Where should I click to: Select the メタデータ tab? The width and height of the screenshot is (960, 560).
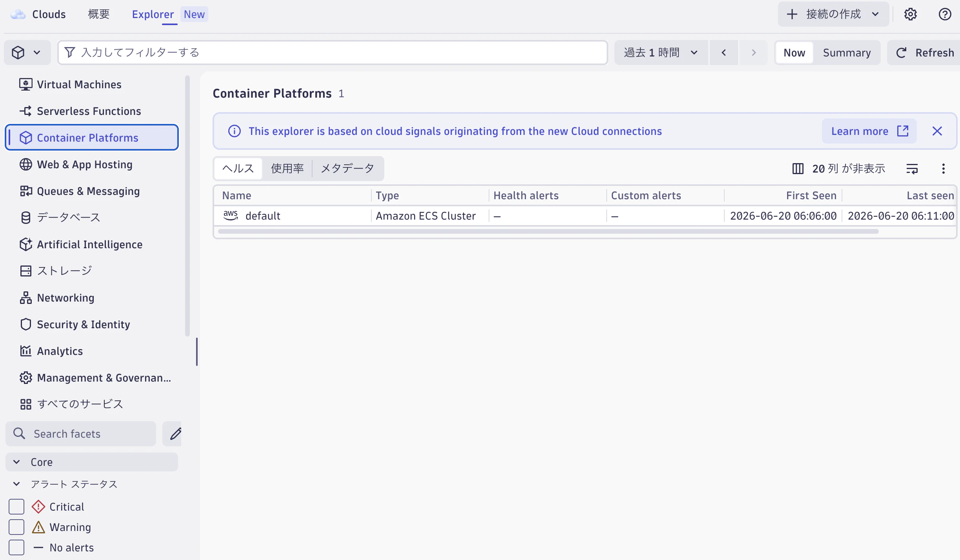(347, 169)
